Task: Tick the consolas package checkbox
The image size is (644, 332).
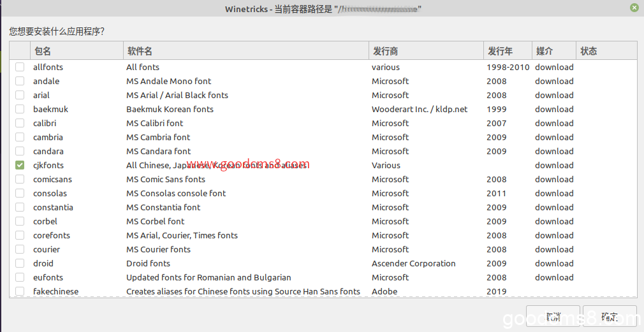Action: pyautogui.click(x=20, y=193)
